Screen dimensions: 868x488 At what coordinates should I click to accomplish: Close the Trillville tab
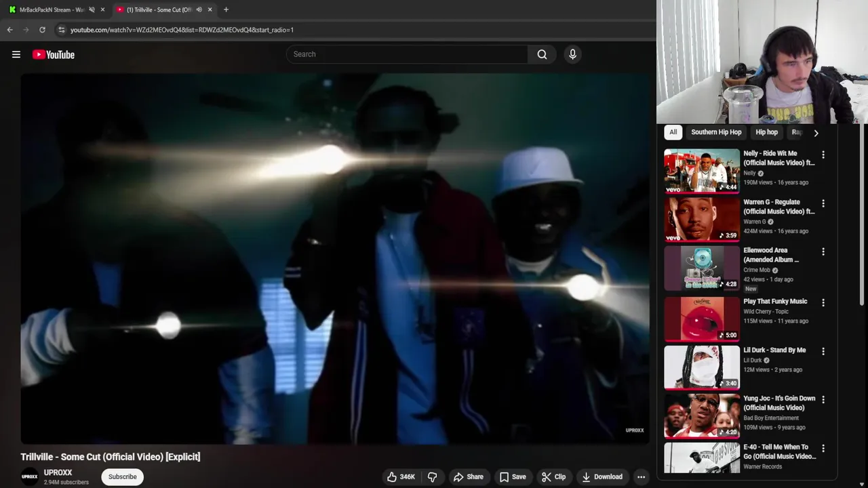(x=210, y=9)
